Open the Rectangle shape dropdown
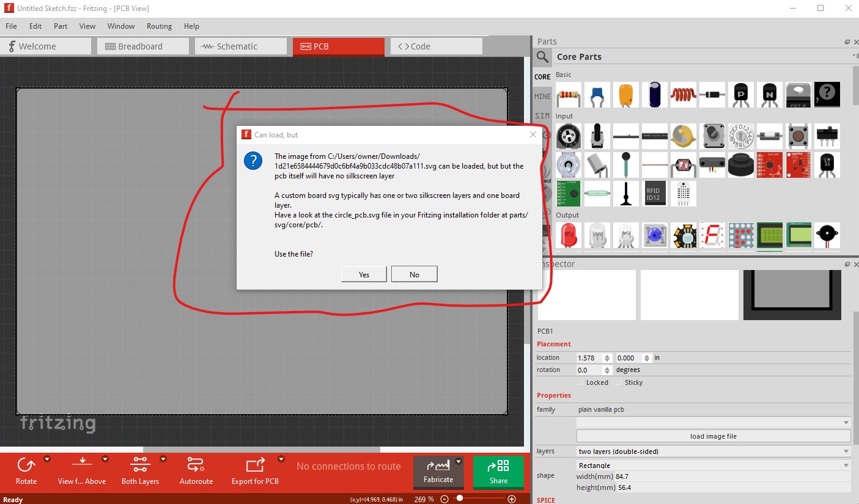This screenshot has width=859, height=504. [x=713, y=466]
